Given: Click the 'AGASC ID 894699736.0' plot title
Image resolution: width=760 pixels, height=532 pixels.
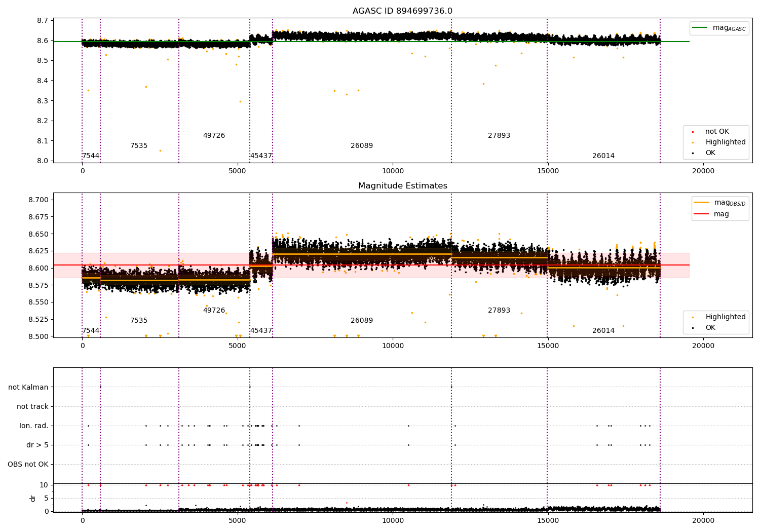Looking at the screenshot, I should (x=402, y=11).
